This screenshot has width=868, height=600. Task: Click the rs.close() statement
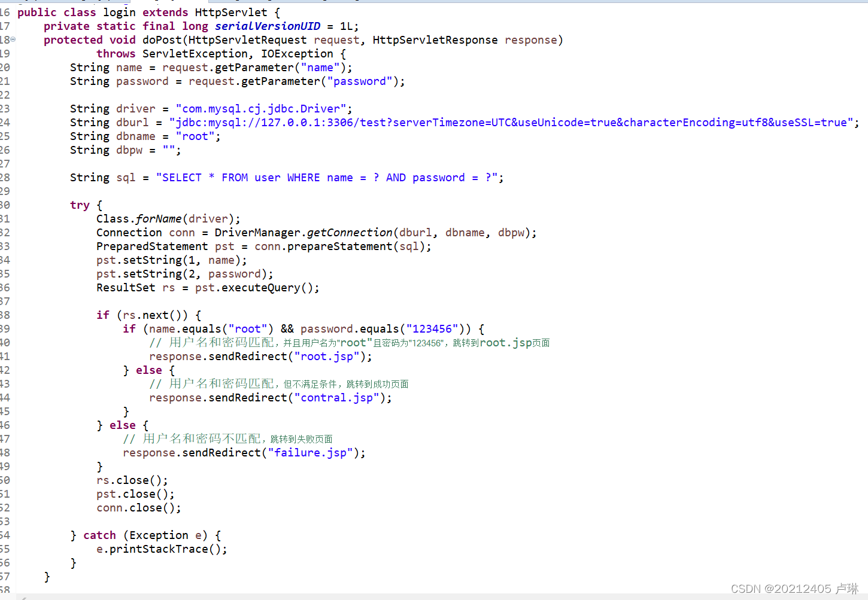132,480
